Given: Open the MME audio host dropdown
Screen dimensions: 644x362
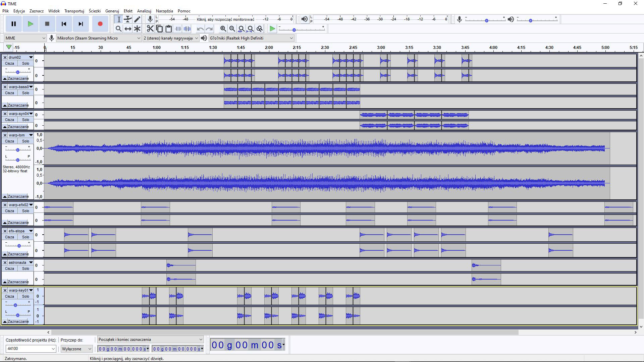Looking at the screenshot, I should tap(25, 38).
